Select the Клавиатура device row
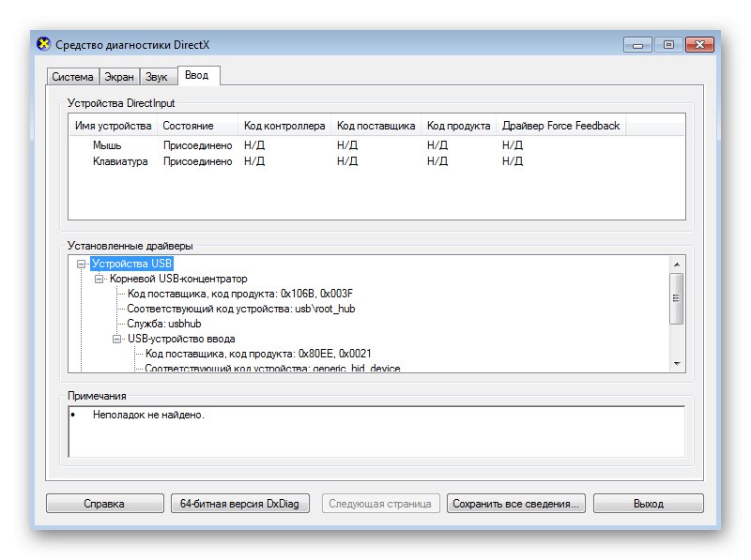751x560 pixels. coord(120,161)
